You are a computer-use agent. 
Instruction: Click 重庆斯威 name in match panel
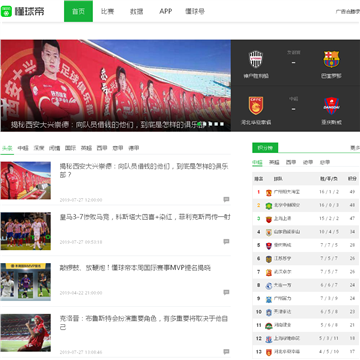click(331, 122)
